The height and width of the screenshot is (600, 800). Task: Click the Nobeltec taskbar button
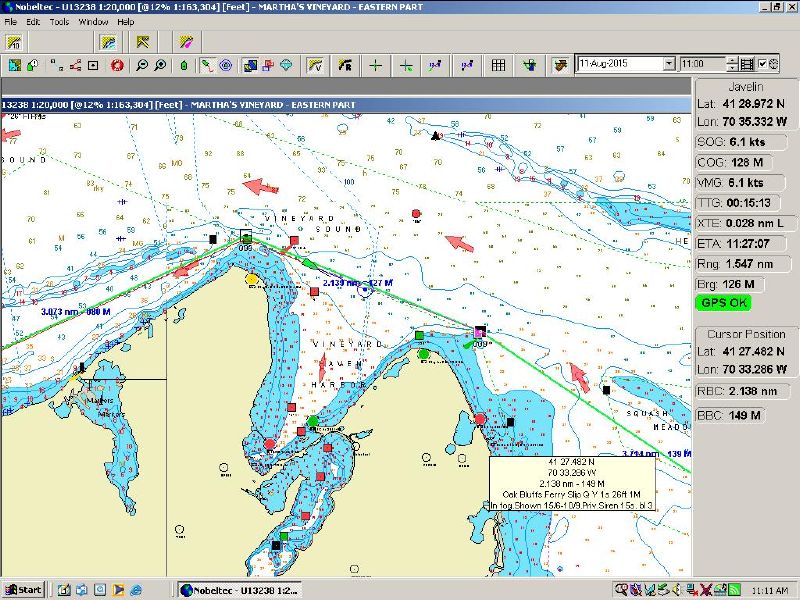click(240, 590)
